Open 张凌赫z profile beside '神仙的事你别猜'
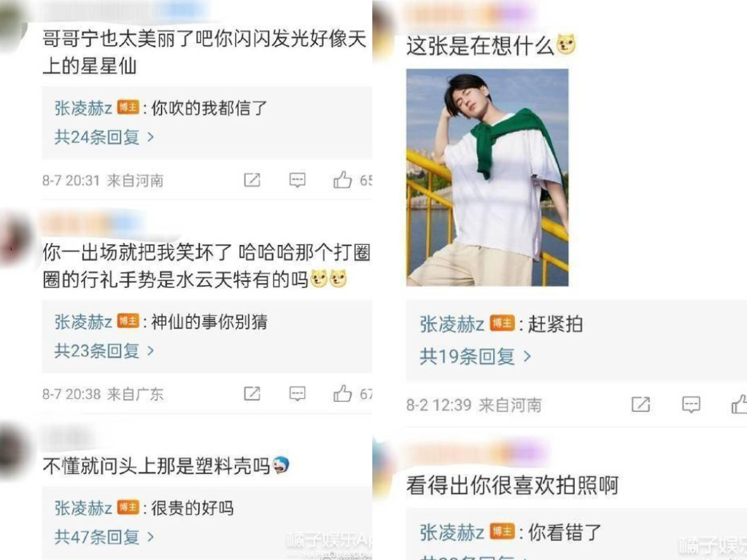 pyautogui.click(x=83, y=322)
